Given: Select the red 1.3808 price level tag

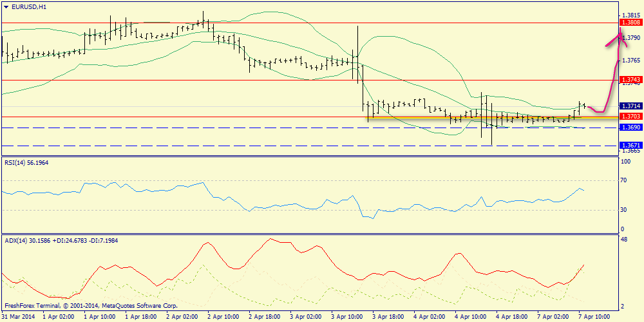Looking at the screenshot, I should point(630,23).
